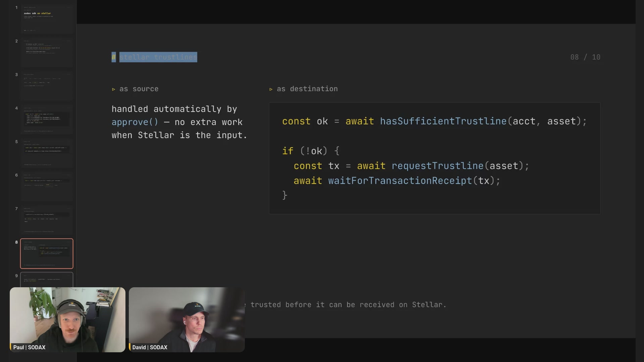Click the 'David | SODAX' video tile

pyautogui.click(x=187, y=319)
